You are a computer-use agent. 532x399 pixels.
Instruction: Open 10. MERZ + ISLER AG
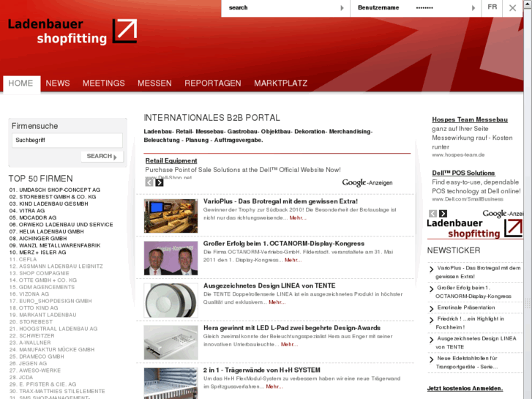coord(37,253)
